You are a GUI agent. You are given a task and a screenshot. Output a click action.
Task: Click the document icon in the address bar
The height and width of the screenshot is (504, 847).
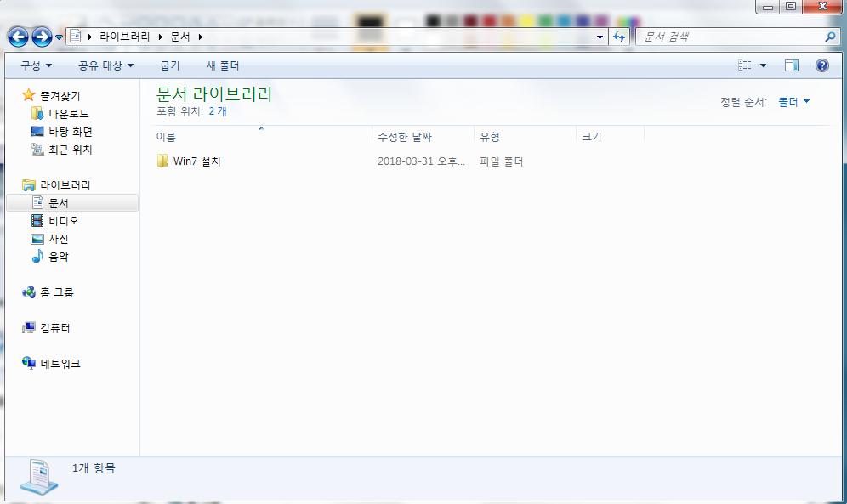pos(76,37)
